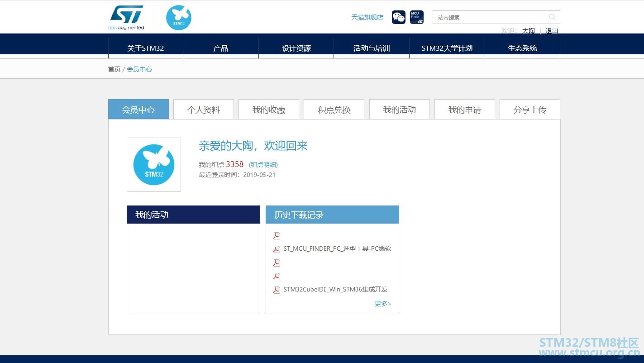Click the site search input field
The width and height of the screenshot is (644, 363).
click(x=496, y=17)
